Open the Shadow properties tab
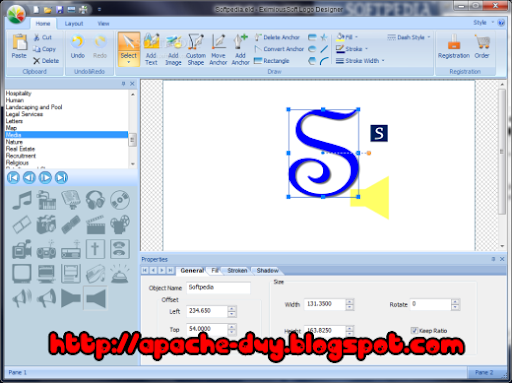The width and height of the screenshot is (512, 383). click(267, 270)
